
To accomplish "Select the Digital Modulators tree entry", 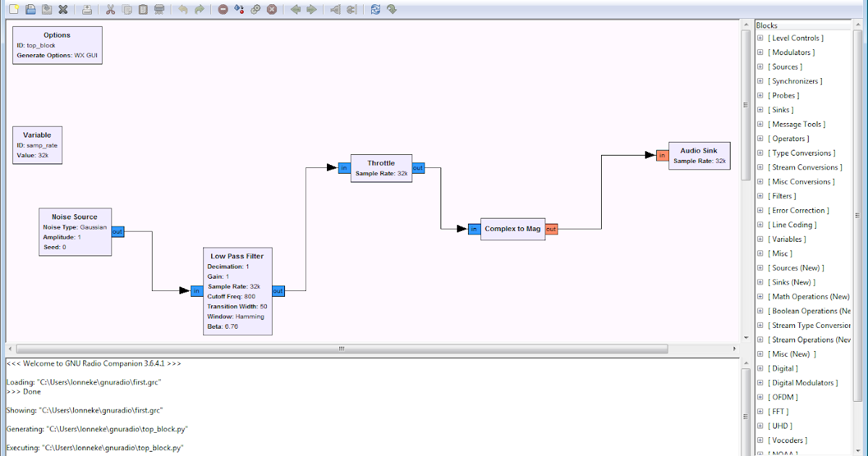I will tap(803, 383).
